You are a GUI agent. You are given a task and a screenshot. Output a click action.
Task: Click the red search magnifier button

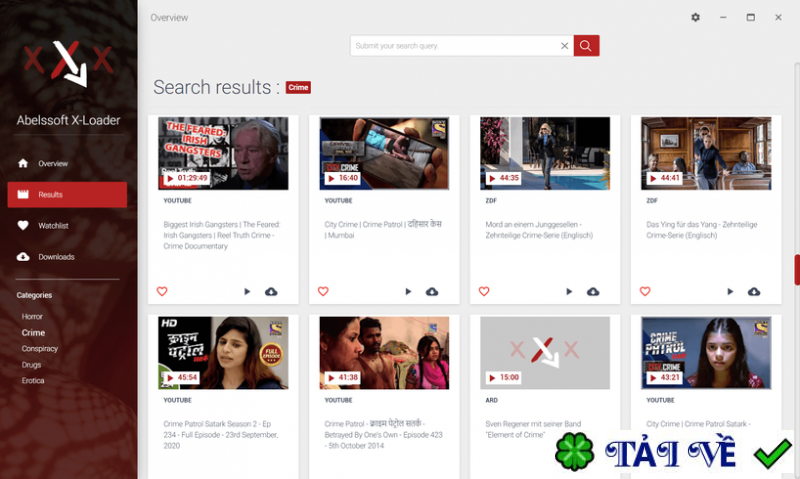coord(586,46)
